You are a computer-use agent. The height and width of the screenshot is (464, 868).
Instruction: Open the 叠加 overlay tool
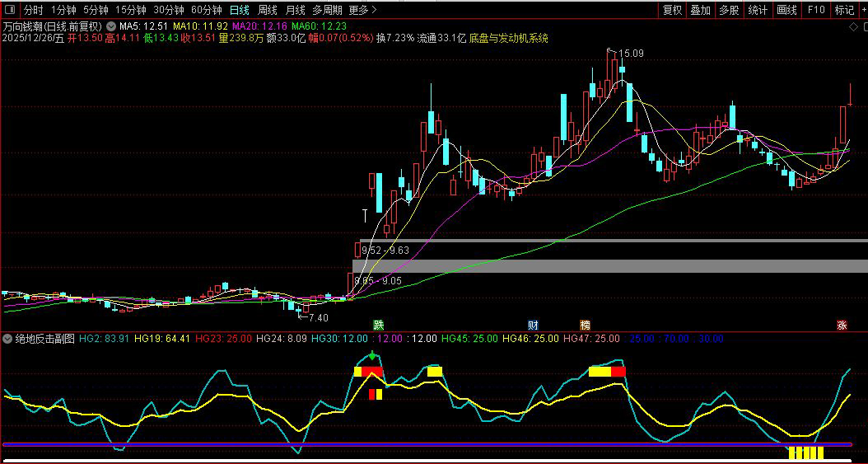(x=701, y=11)
